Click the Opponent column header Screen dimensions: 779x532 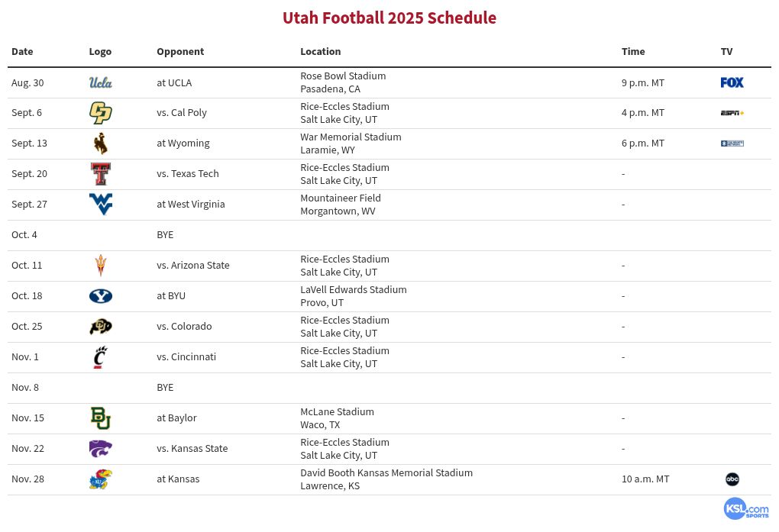[x=179, y=52]
